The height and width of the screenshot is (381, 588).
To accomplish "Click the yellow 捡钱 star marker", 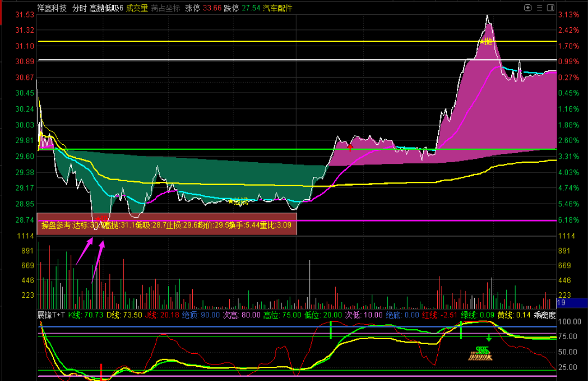I will tap(238, 201).
